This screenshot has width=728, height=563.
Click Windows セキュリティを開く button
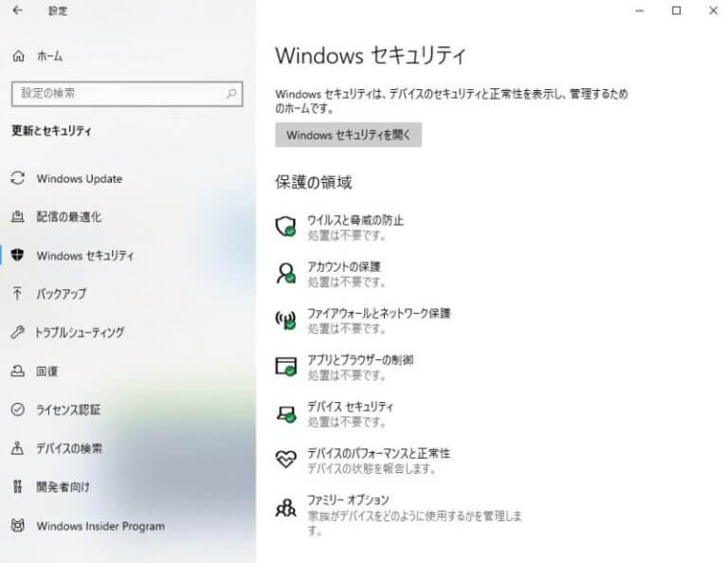348,136
